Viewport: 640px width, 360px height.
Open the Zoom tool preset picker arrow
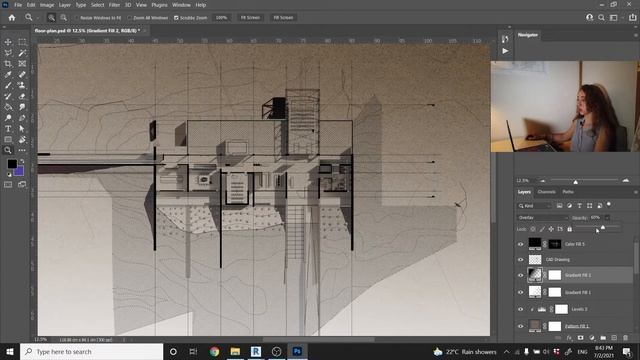tap(37, 18)
